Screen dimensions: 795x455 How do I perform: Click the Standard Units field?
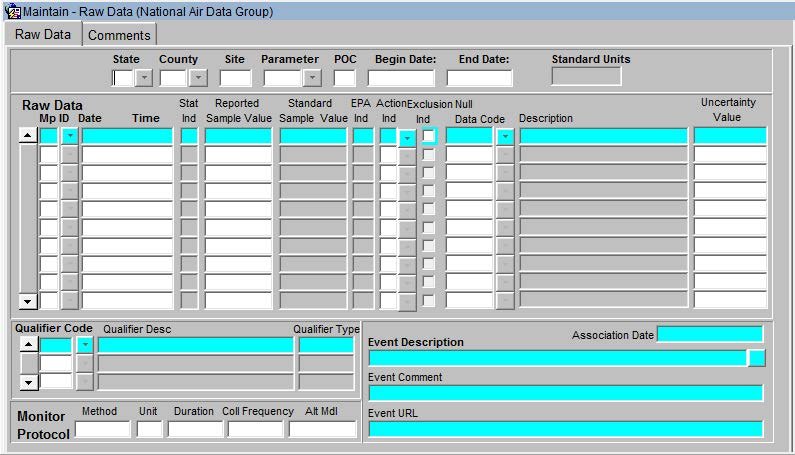coord(586,77)
